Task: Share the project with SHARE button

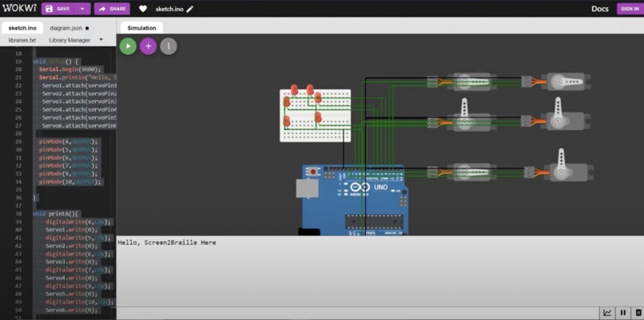Action: 112,9
